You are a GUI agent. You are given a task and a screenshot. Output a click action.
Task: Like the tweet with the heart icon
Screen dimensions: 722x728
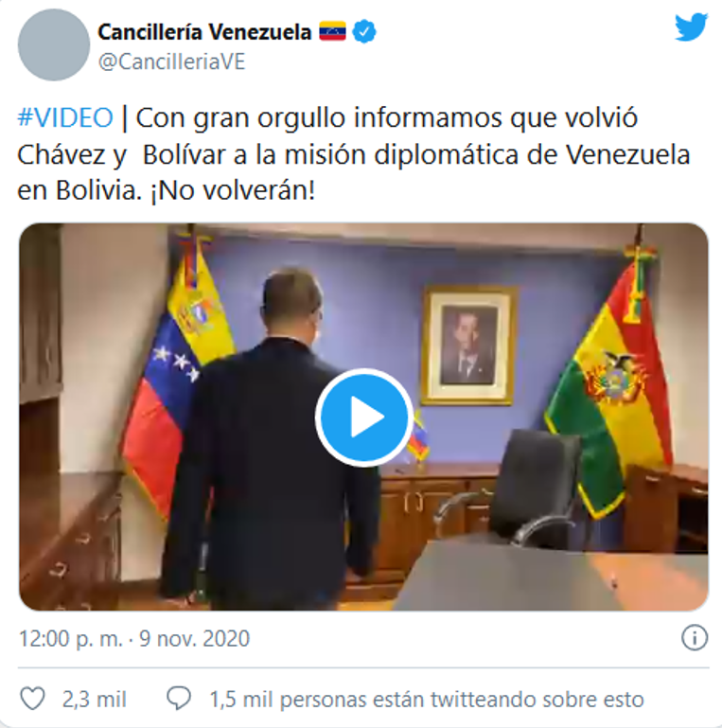click(32, 699)
